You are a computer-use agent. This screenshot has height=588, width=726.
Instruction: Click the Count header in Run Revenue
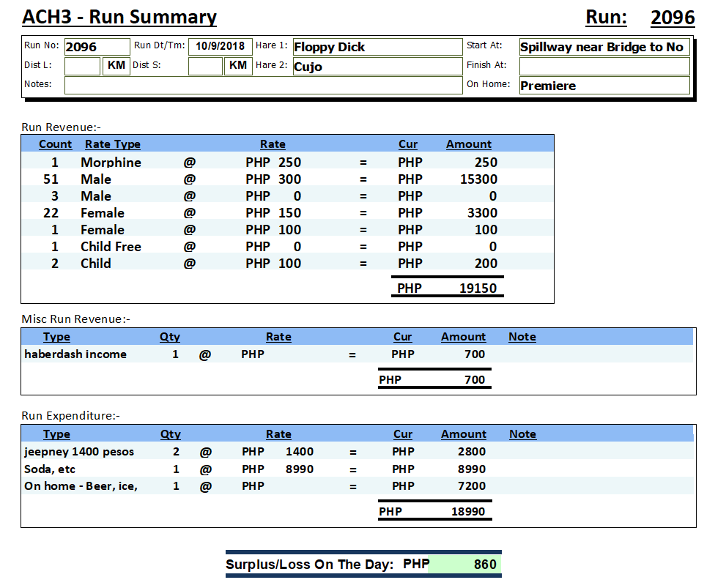pos(55,144)
